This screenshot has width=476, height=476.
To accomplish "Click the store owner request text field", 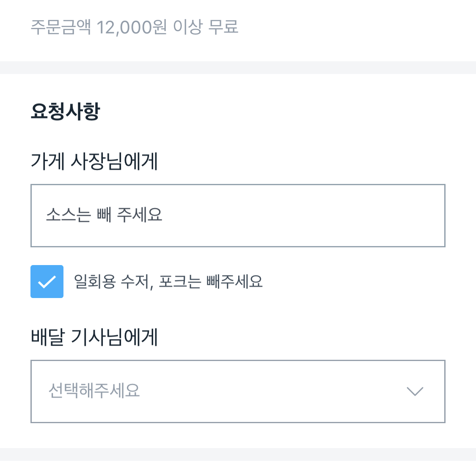I will (237, 216).
